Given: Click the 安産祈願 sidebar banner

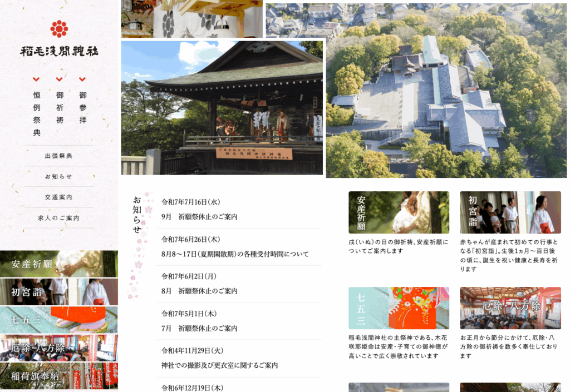Looking at the screenshot, I should point(59,264).
